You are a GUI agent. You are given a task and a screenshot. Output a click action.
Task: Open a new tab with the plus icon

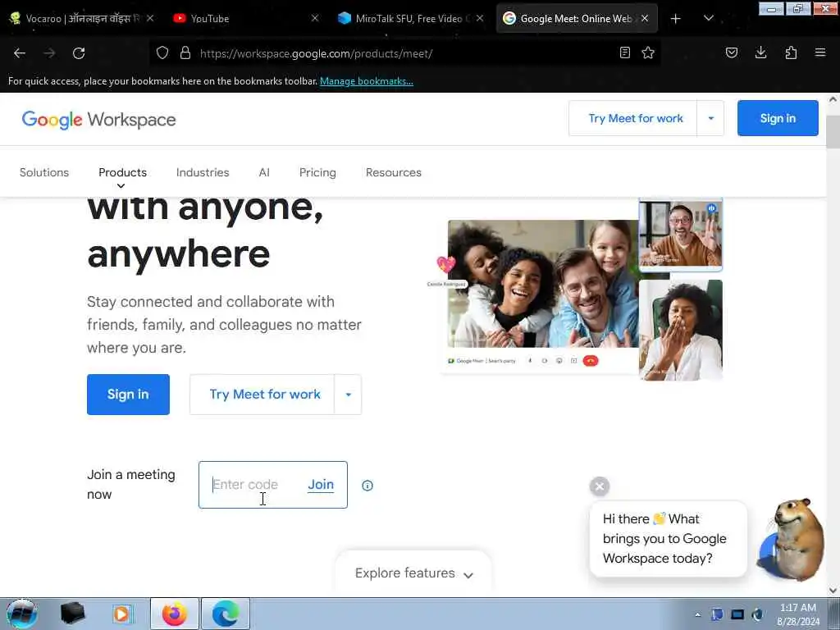tap(676, 19)
